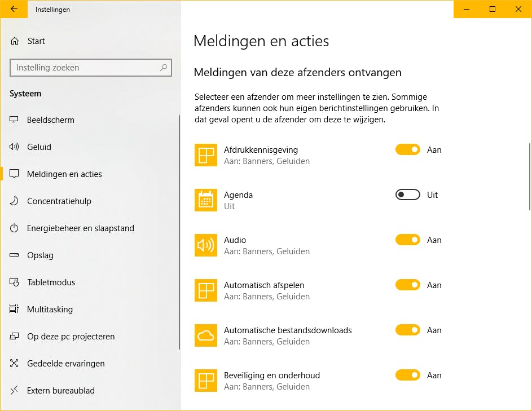The width and height of the screenshot is (532, 411).
Task: Disable Audio notifications toggle
Action: click(x=407, y=240)
